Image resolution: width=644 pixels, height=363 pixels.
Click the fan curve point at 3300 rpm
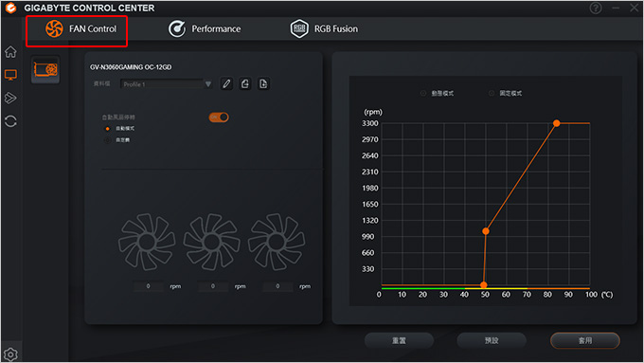557,123
